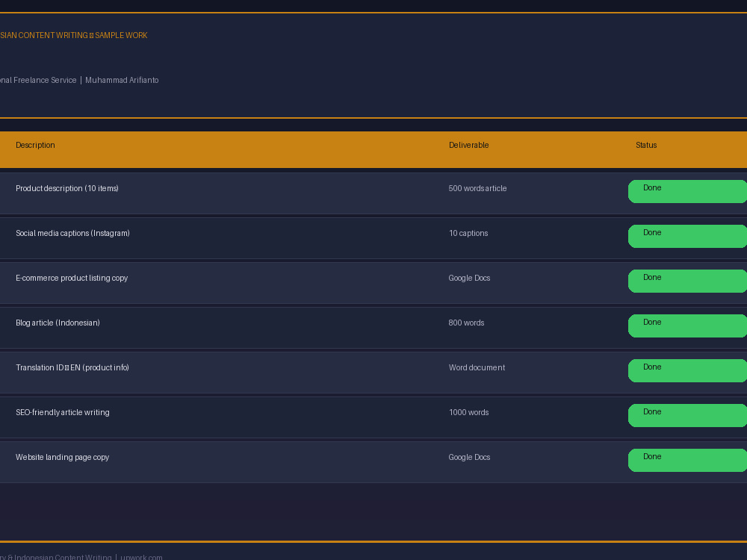747x560 pixels.
Task: Click the '500 words article' deliverable cell
Action: coord(477,189)
